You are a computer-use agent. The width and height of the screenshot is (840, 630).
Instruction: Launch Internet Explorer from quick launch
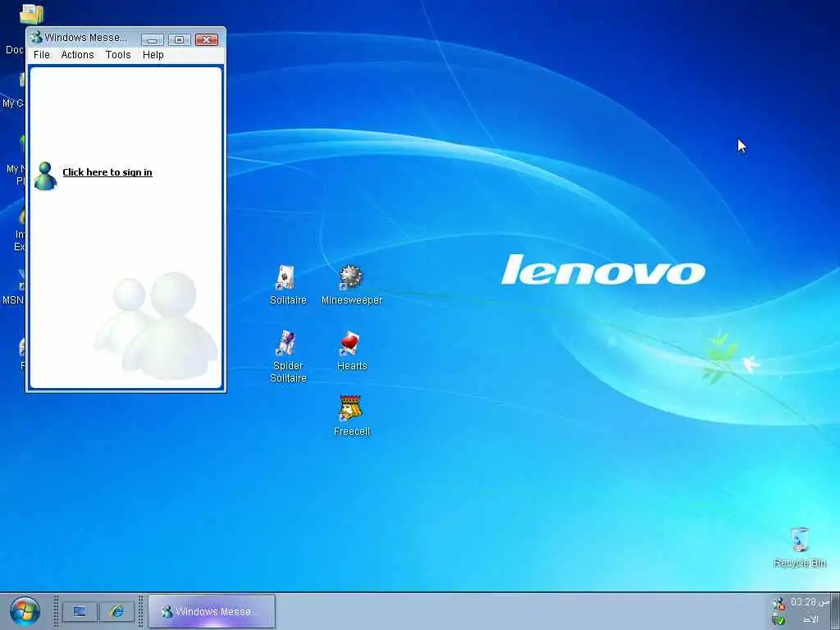coord(116,611)
